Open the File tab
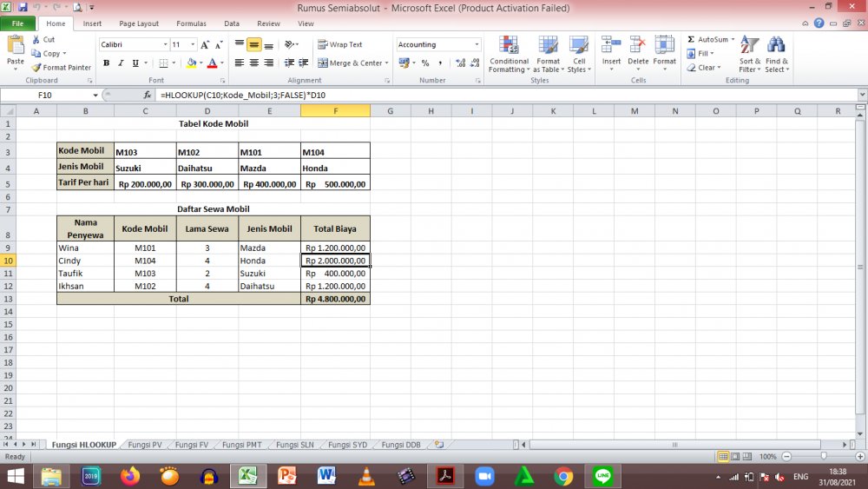868x489 pixels. point(17,23)
